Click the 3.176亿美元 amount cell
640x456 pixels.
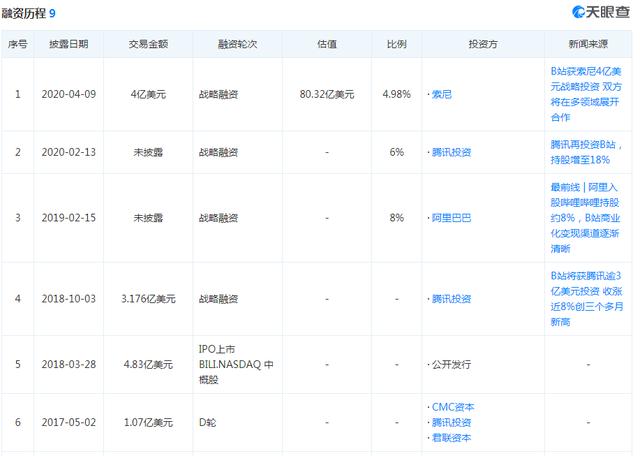148,299
